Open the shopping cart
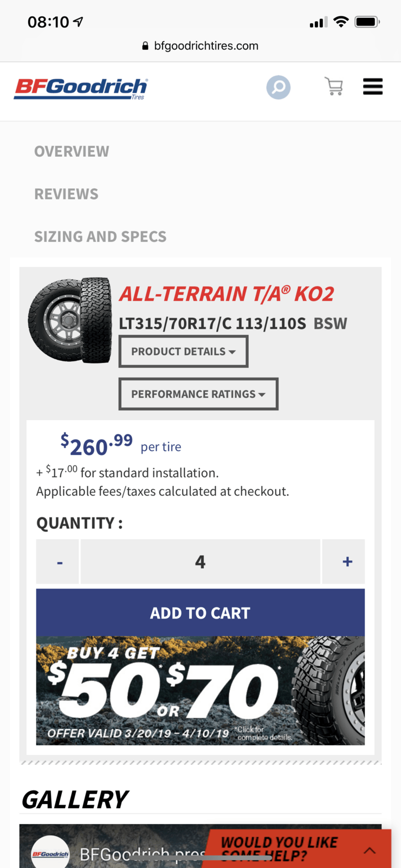This screenshot has height=868, width=401. [x=334, y=86]
